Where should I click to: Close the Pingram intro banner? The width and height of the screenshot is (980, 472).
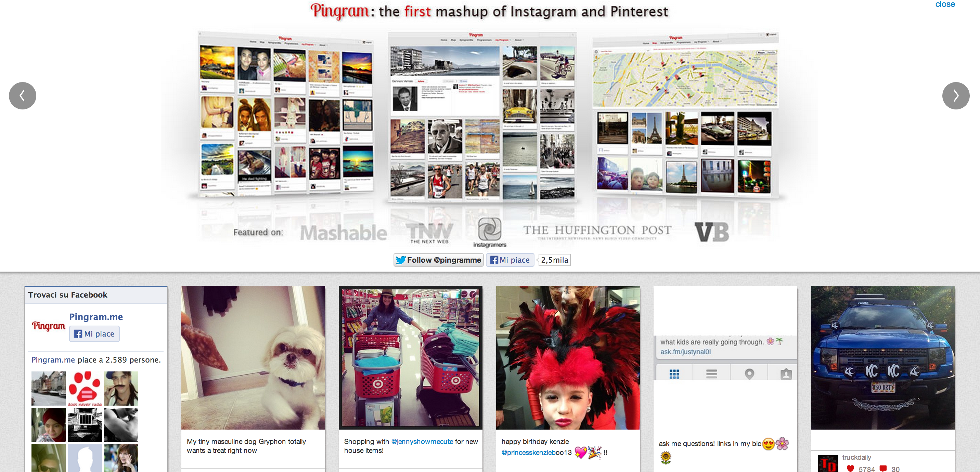[x=945, y=4]
